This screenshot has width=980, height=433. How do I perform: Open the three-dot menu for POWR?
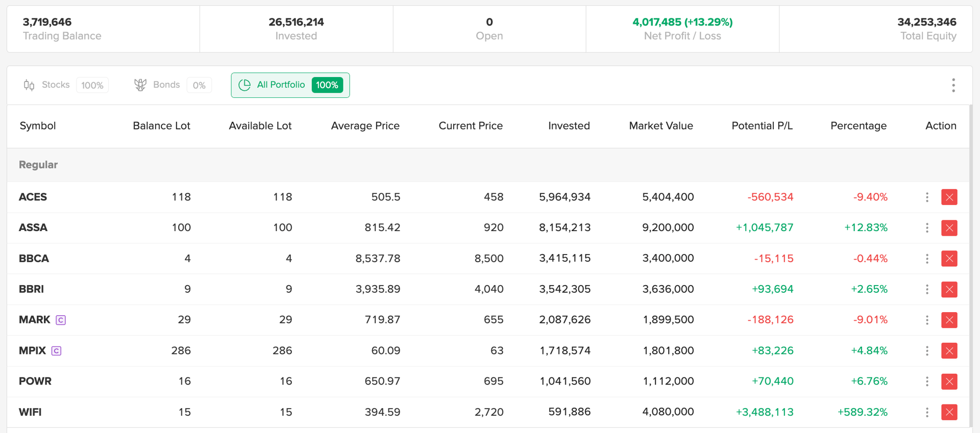(x=927, y=381)
